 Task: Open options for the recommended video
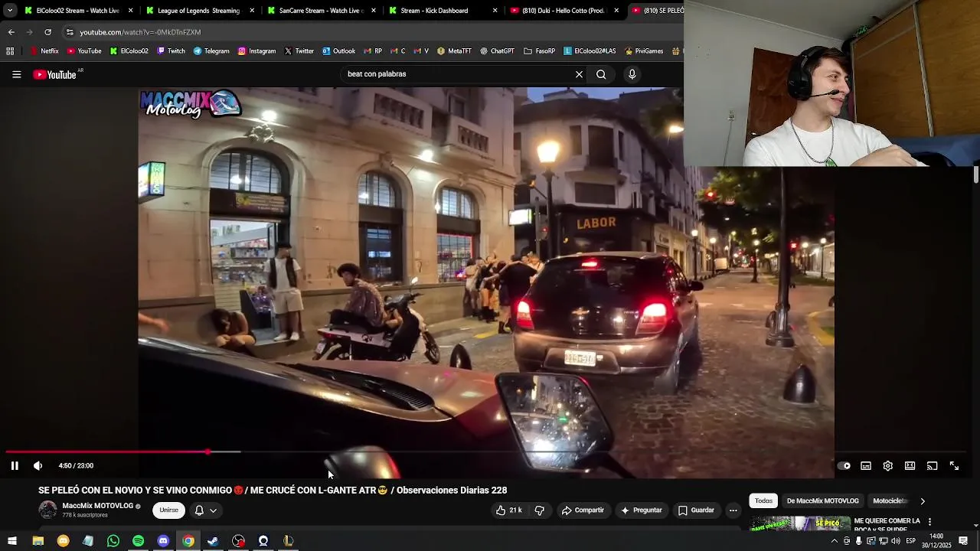930,522
